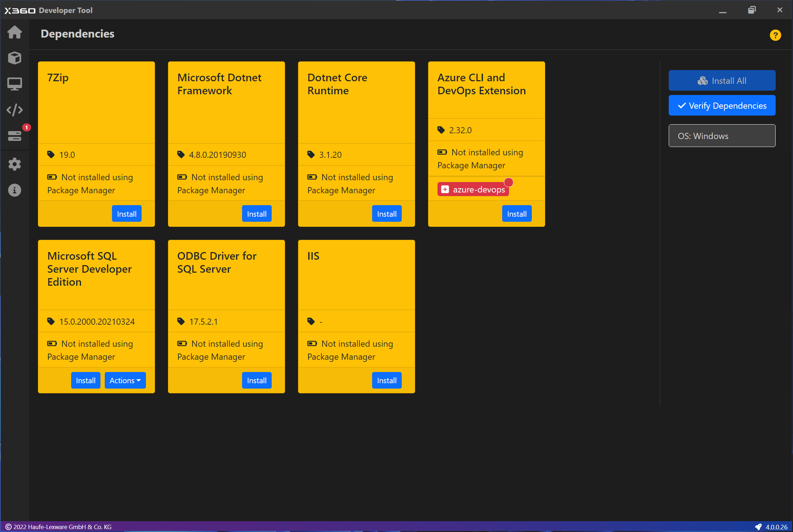This screenshot has height=532, width=793.
Task: Open the Home page from sidebar
Action: [x=14, y=32]
